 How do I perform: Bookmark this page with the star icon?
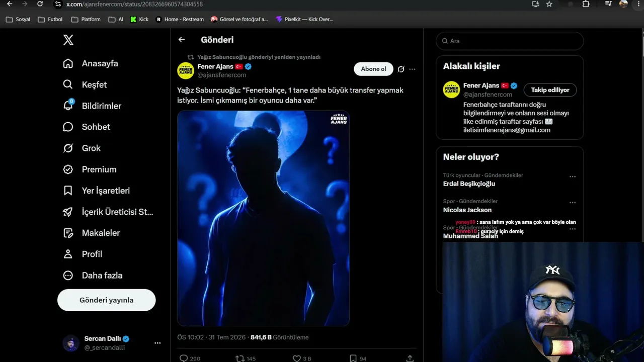coord(549,4)
